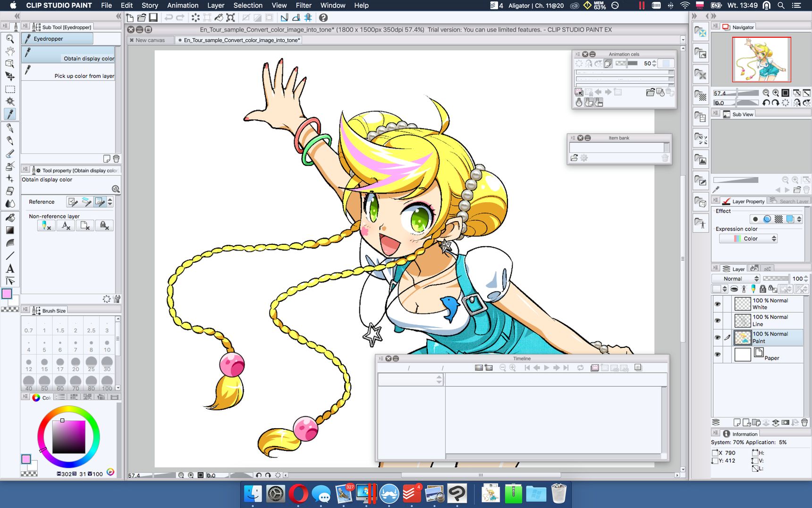The height and width of the screenshot is (508, 812).
Task: Select brush size 25 preset
Action: pyautogui.click(x=92, y=364)
